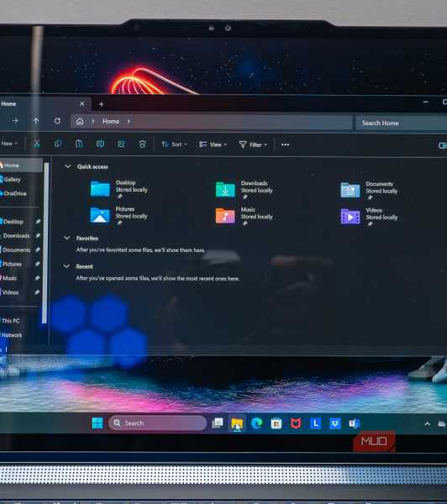Open the Pictures folder in Quick access

pos(119,215)
